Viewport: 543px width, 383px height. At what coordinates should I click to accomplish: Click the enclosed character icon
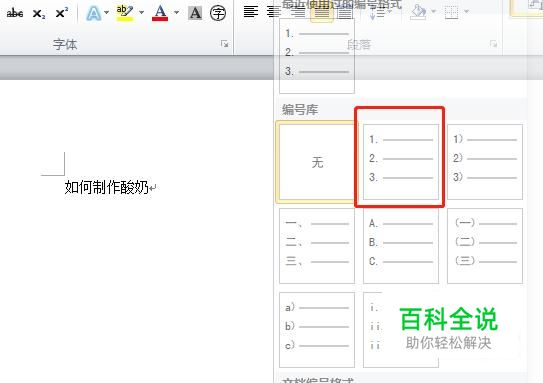218,13
